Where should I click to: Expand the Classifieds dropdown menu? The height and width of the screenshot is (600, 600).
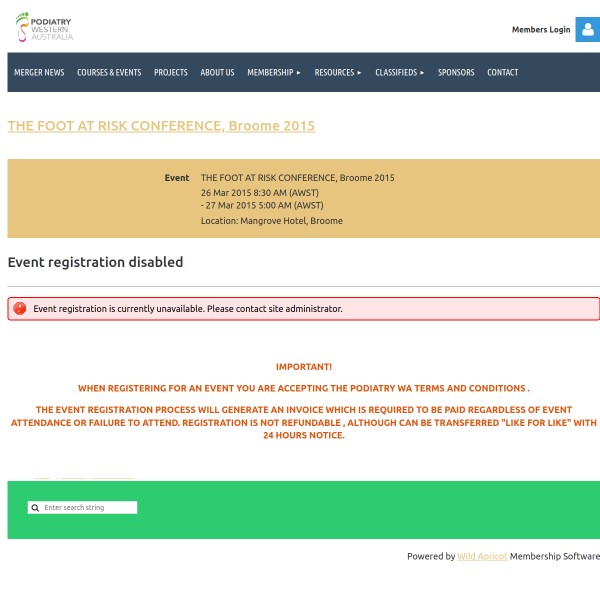400,73
